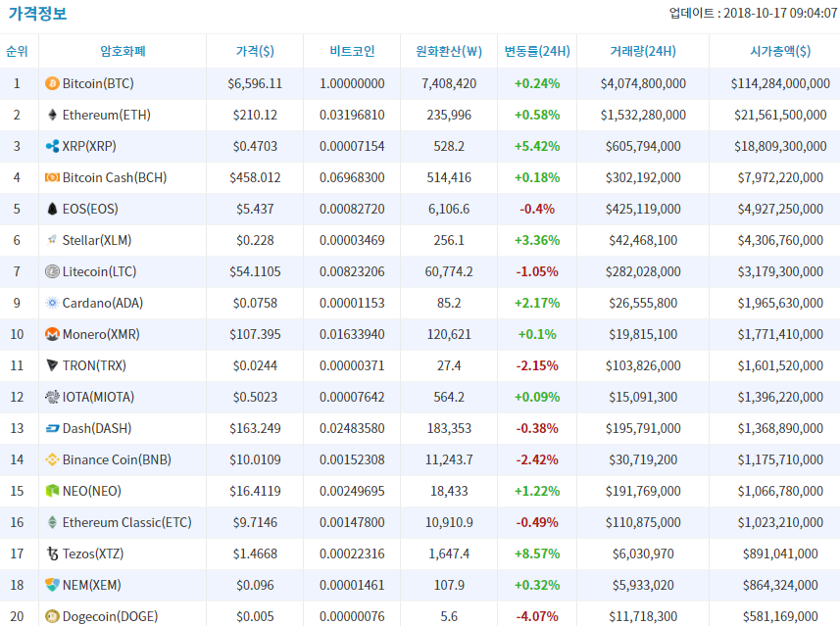This screenshot has height=626, width=840.
Task: Open the Bitcoin(BTC) name link
Action: coord(98,83)
